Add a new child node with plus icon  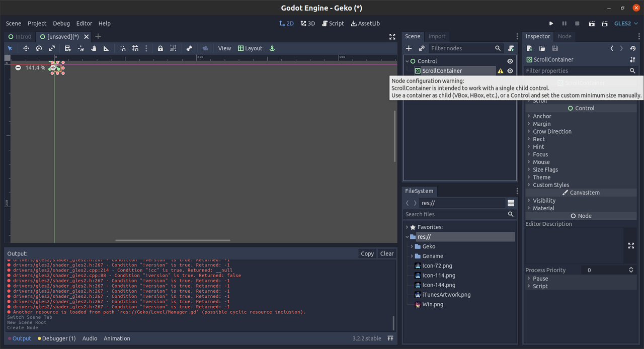click(x=409, y=48)
